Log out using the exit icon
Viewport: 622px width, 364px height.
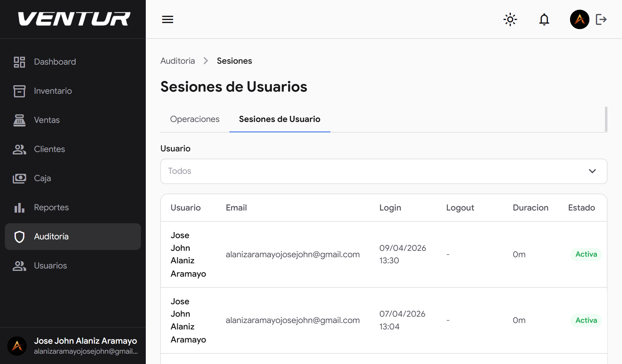pos(601,19)
